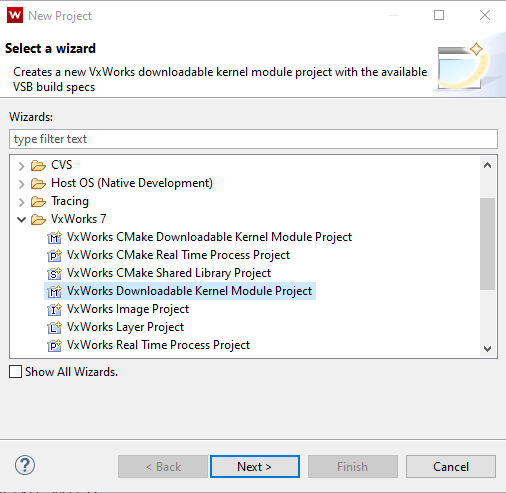Click the Host OS folder icon
This screenshot has height=493, width=506.
point(38,183)
